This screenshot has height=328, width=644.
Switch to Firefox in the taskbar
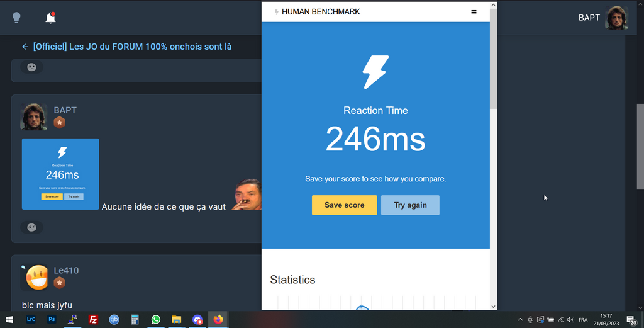click(218, 319)
